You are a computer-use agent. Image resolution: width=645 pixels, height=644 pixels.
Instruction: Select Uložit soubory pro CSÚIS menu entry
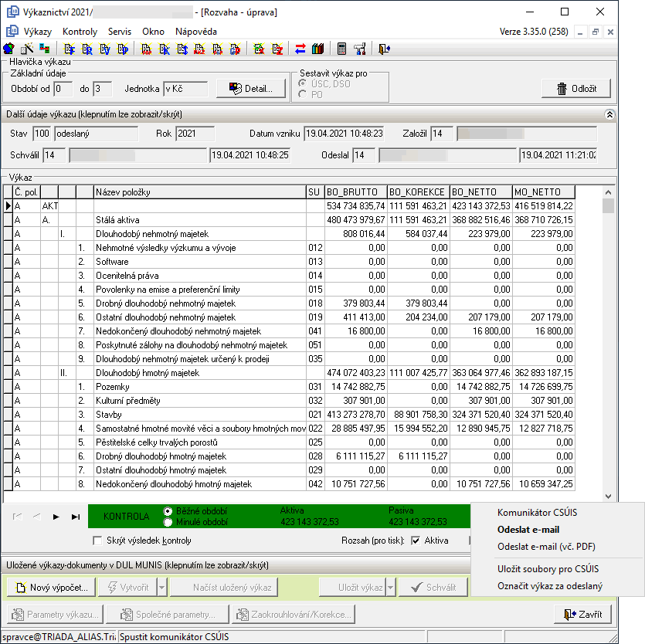(548, 569)
